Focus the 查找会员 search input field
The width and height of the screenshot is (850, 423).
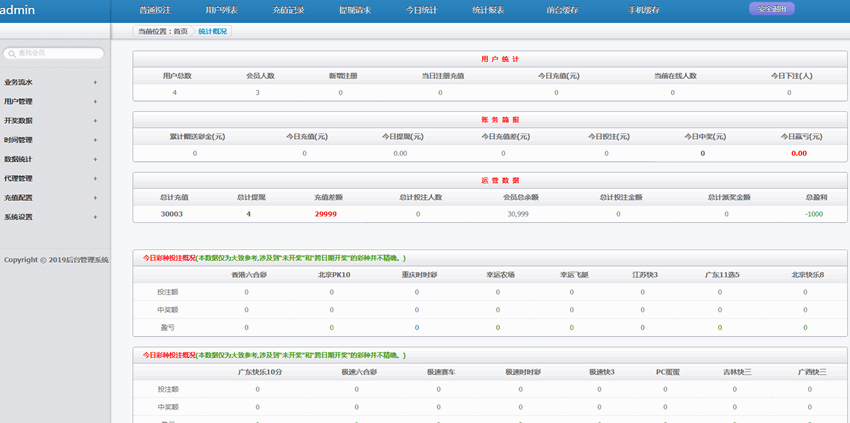(60, 54)
